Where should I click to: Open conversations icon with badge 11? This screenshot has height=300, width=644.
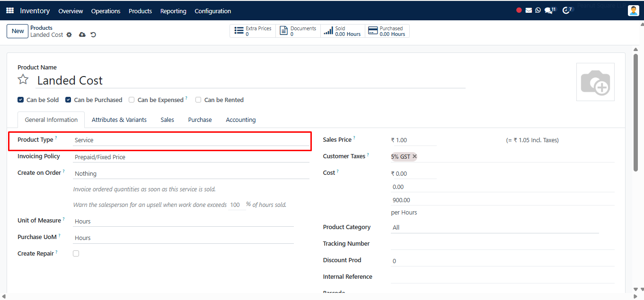click(549, 10)
